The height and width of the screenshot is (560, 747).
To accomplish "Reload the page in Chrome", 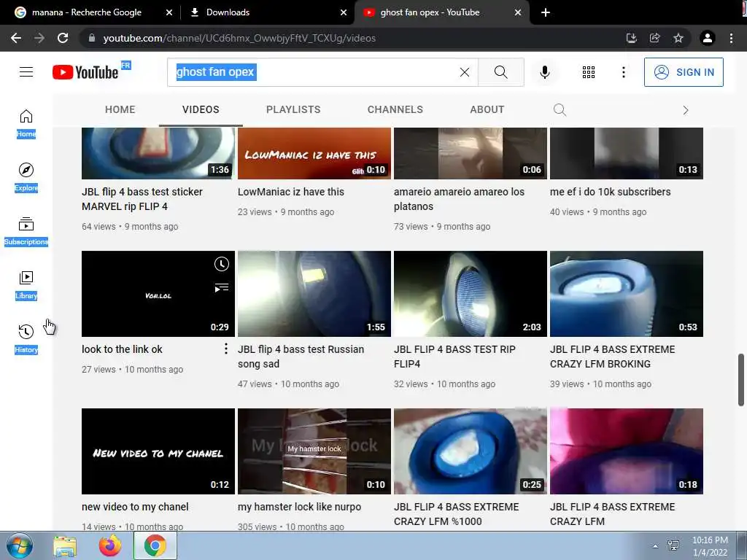I will (63, 38).
